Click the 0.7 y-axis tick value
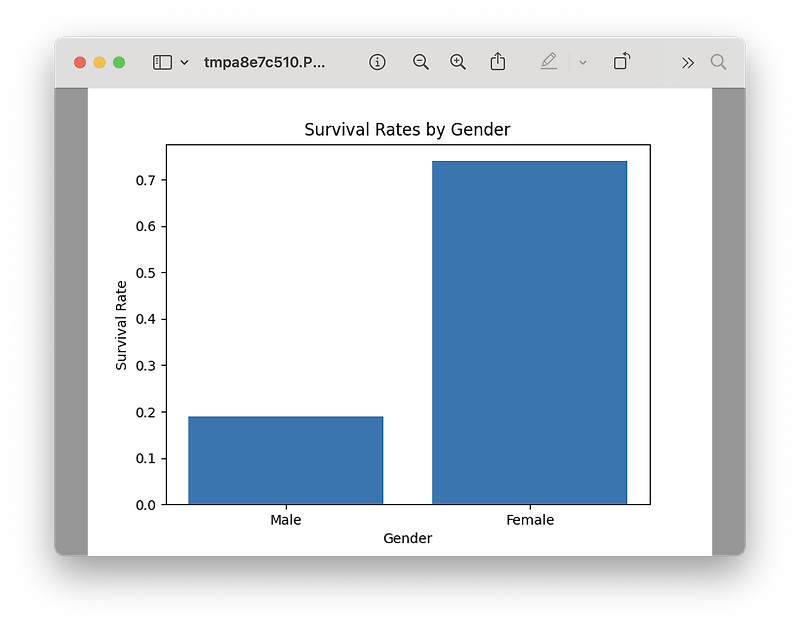Image resolution: width=800 pixels, height=628 pixels. point(145,180)
